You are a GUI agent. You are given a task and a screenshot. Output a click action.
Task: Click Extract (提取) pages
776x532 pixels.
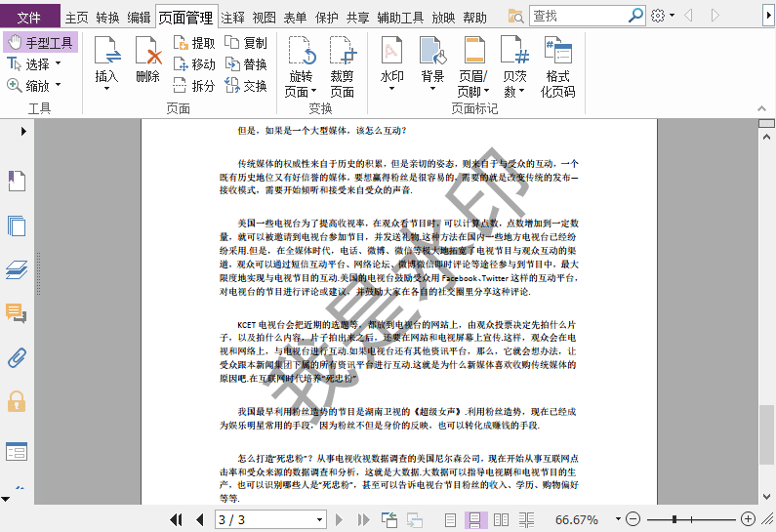(194, 43)
